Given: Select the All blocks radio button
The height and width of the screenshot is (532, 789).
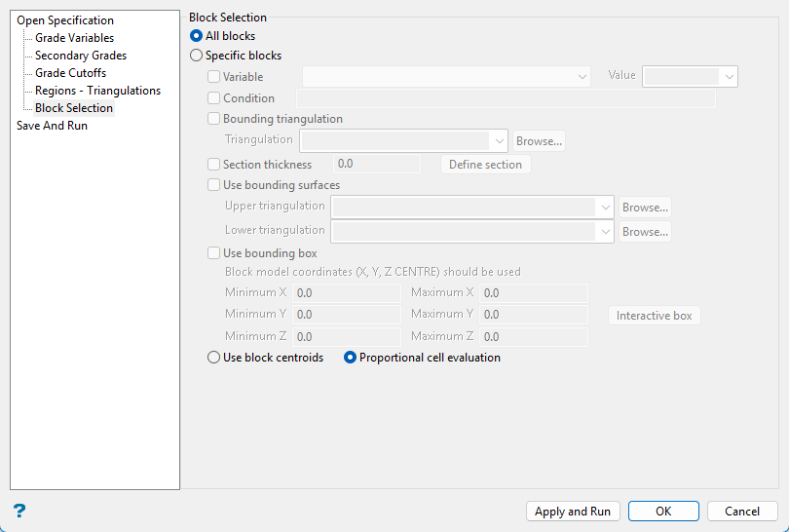Looking at the screenshot, I should point(197,36).
